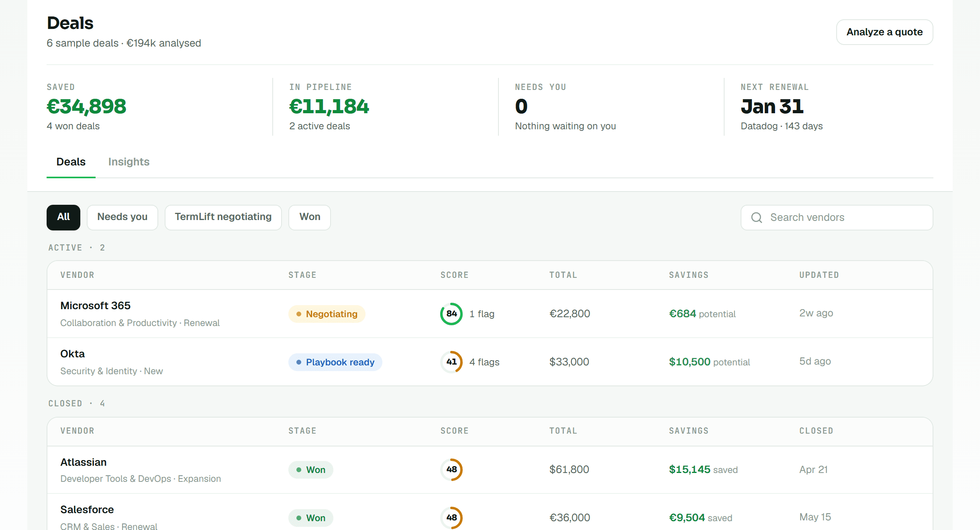Click the '1 flag' label

pyautogui.click(x=482, y=314)
